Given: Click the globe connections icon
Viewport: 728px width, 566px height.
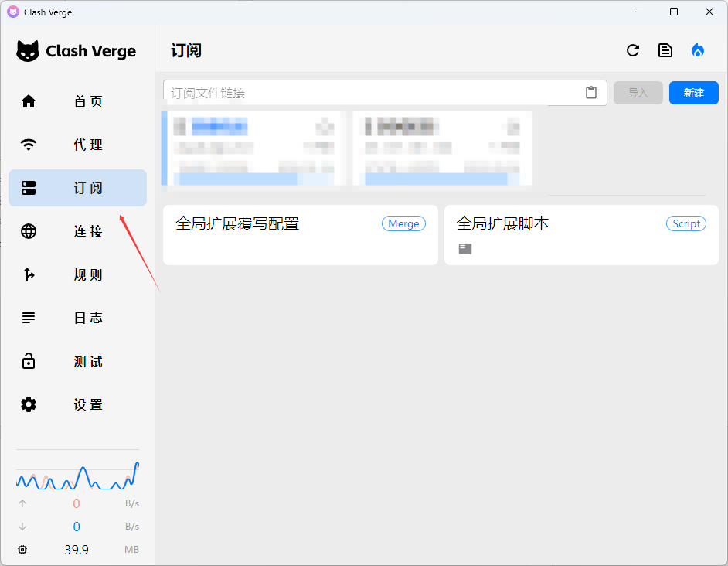Looking at the screenshot, I should [x=29, y=231].
